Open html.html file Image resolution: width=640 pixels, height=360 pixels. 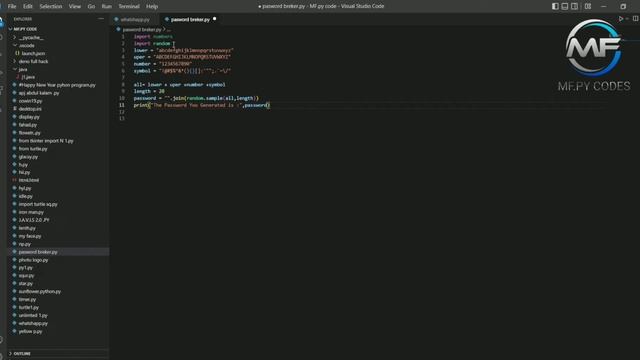click(29, 180)
